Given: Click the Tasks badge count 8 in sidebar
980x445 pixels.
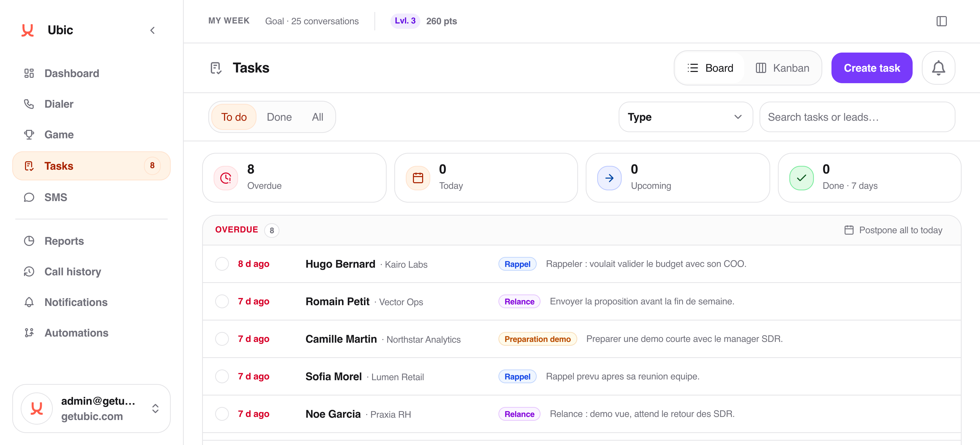Looking at the screenshot, I should (152, 165).
